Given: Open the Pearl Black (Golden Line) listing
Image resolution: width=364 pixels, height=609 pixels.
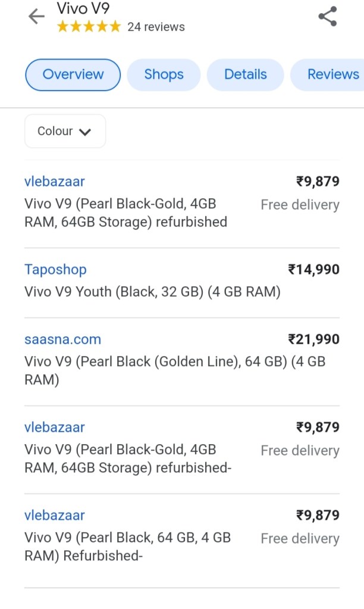Looking at the screenshot, I should [x=175, y=370].
